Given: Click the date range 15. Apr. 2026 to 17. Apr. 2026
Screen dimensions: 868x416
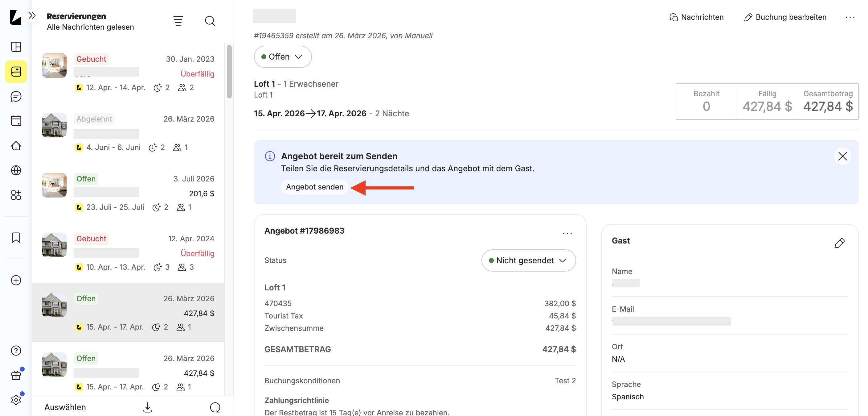Looking at the screenshot, I should [x=310, y=113].
